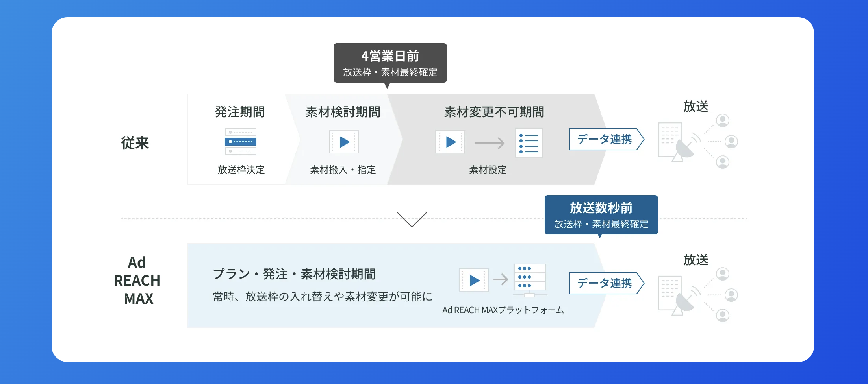
Task: Click the 発注期間 heading
Action: 239,112
